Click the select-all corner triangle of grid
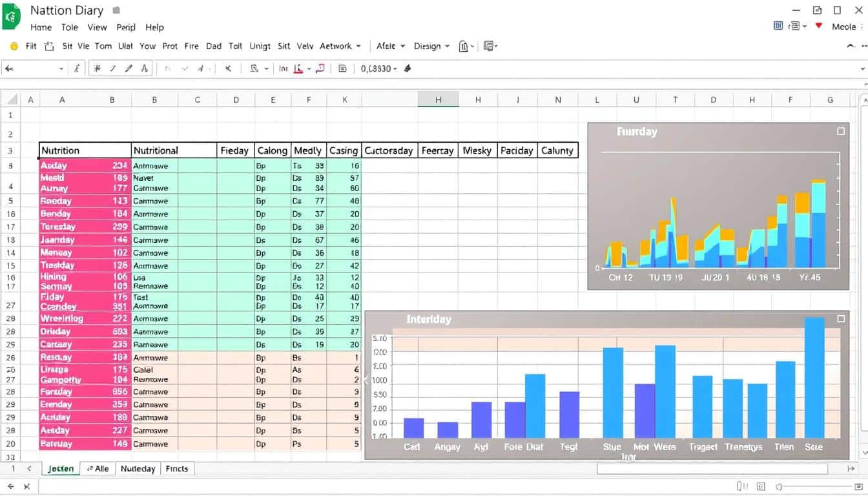868x496 pixels. pos(11,99)
